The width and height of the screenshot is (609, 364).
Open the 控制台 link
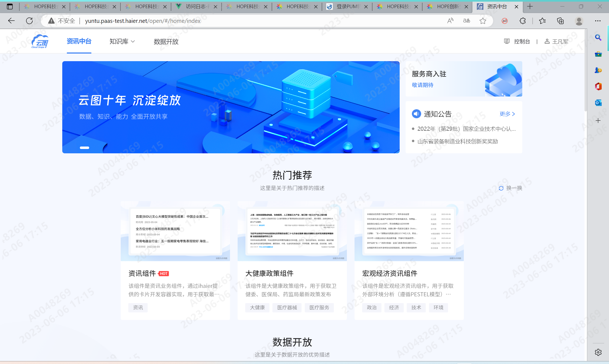pos(522,41)
